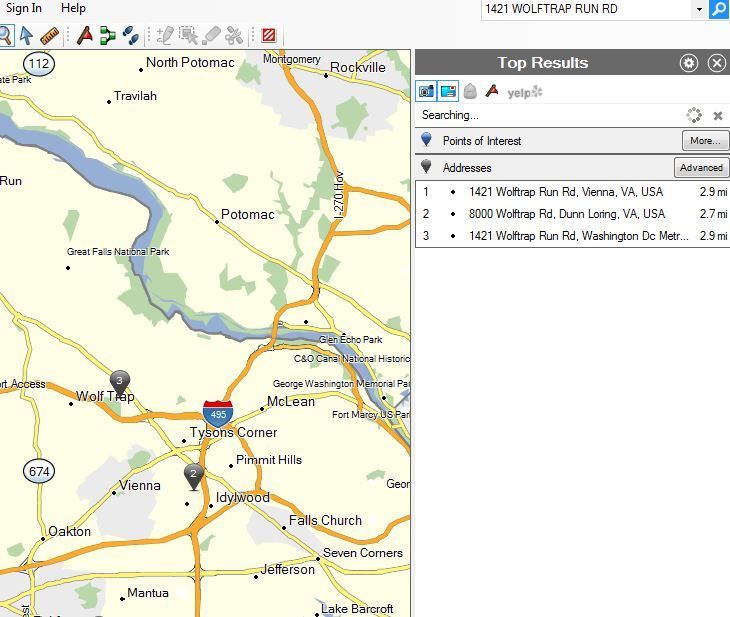The width and height of the screenshot is (730, 617).
Task: Click the Mantua map label
Action: (x=148, y=593)
